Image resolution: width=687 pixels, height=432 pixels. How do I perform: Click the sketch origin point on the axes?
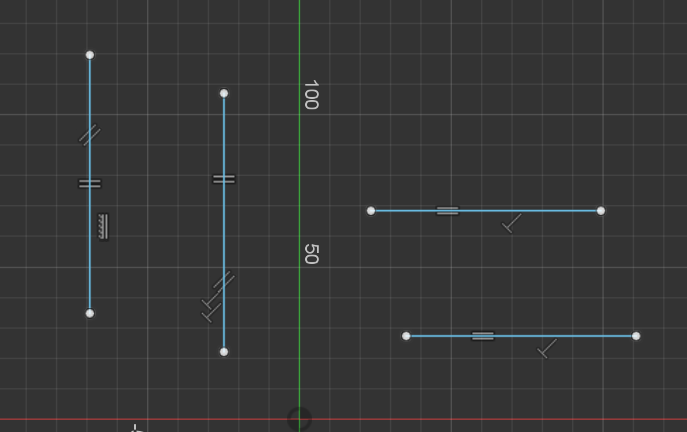pyautogui.click(x=299, y=419)
